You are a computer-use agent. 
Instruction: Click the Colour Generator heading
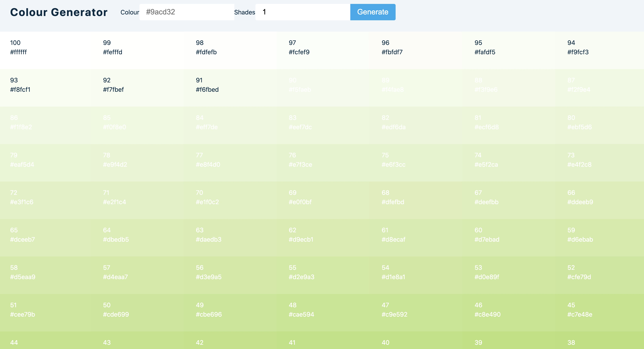(59, 12)
